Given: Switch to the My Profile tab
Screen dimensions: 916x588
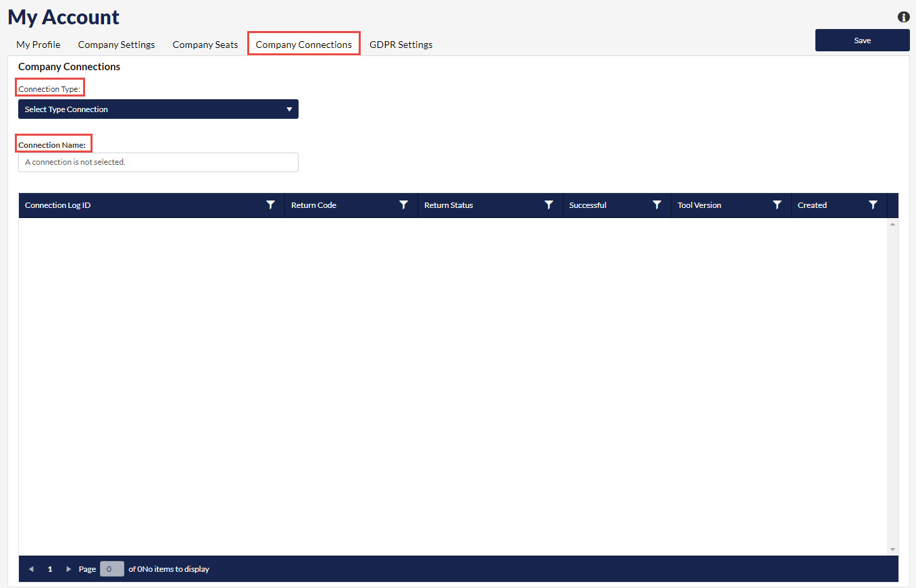Looking at the screenshot, I should point(39,45).
